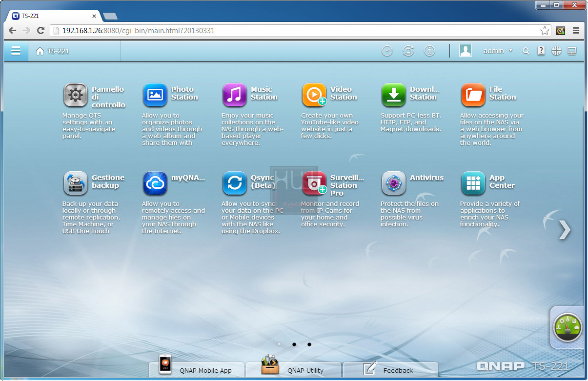Open the resource monitor dashboard gauge

[568, 327]
